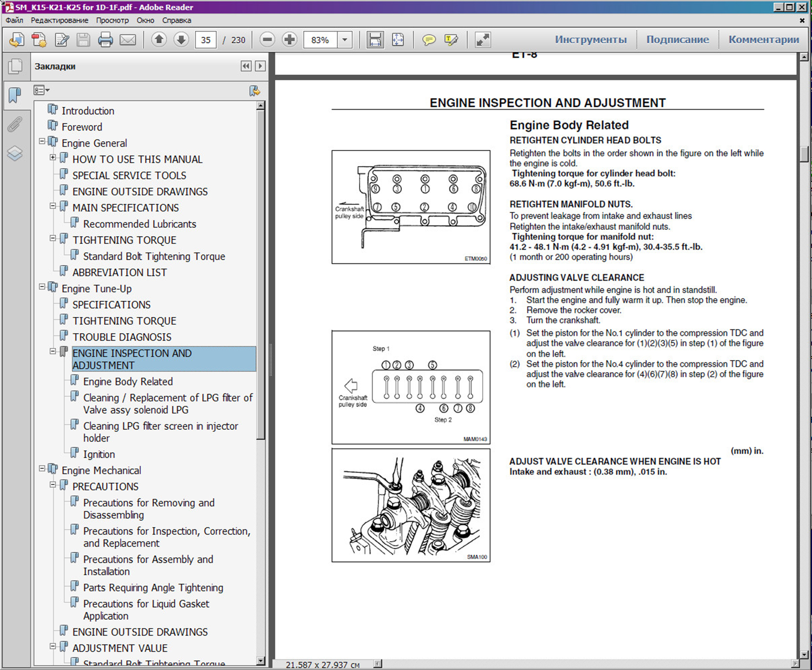The width and height of the screenshot is (812, 670).
Task: Expand HOW TO USE THIS MANUAL bookmark
Action: click(53, 158)
